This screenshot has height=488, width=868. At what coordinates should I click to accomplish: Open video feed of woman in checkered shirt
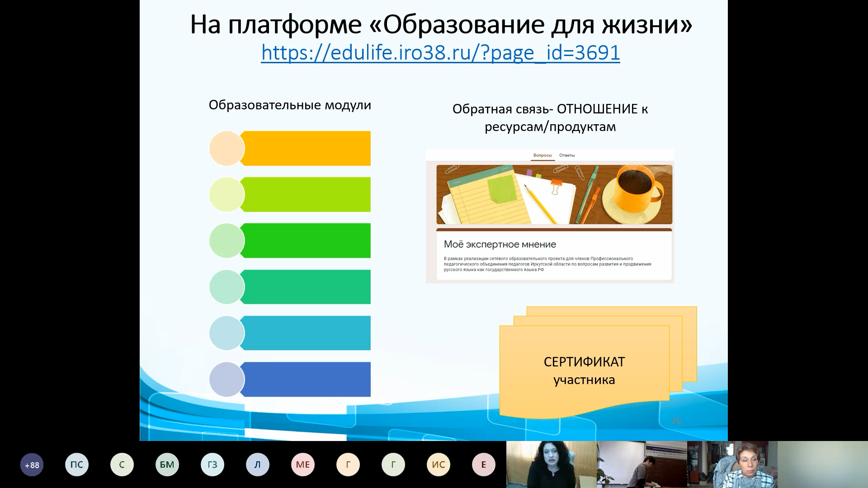[x=732, y=465]
